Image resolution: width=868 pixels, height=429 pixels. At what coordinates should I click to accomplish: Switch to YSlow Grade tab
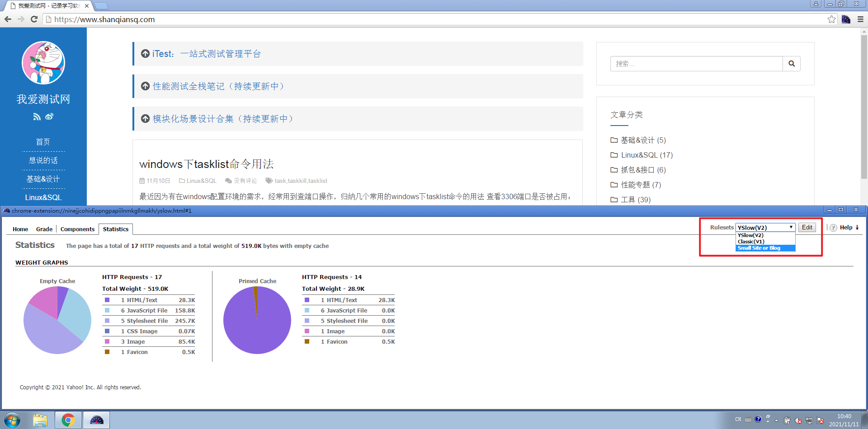click(44, 229)
